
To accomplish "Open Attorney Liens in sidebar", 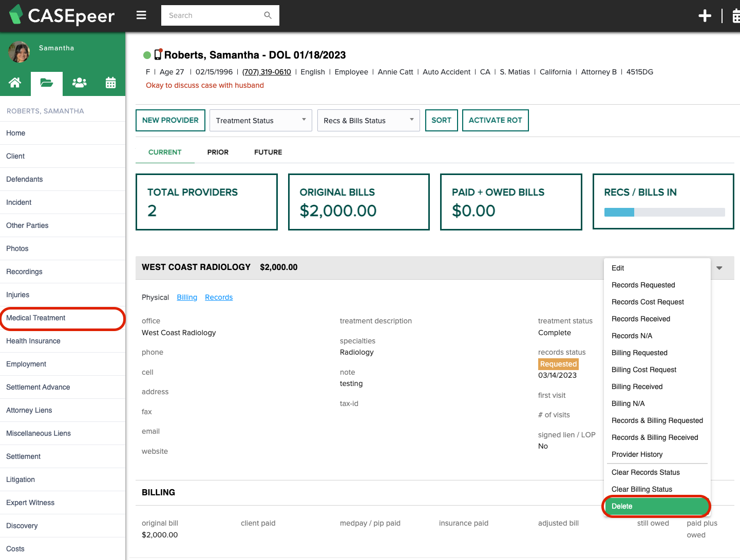I will tap(63, 410).
